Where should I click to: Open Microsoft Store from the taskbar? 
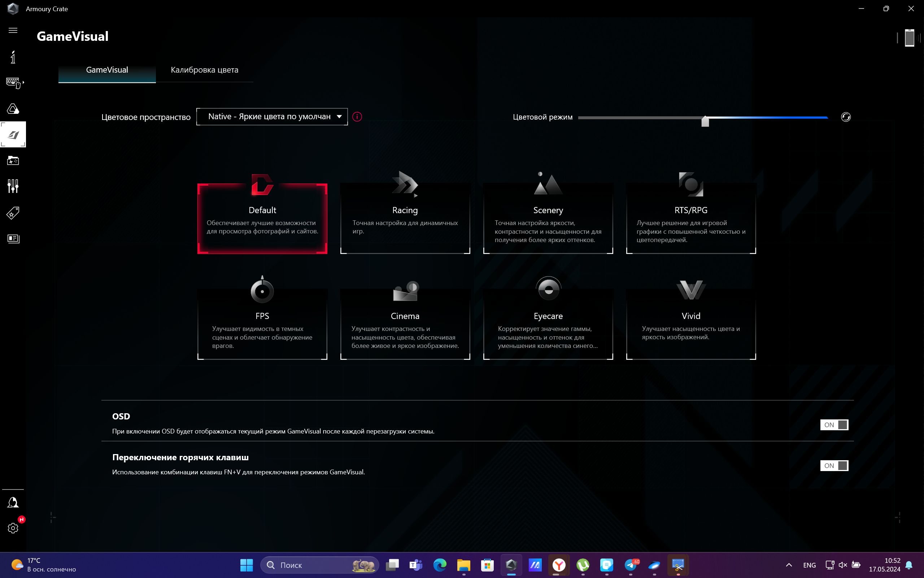pos(488,565)
